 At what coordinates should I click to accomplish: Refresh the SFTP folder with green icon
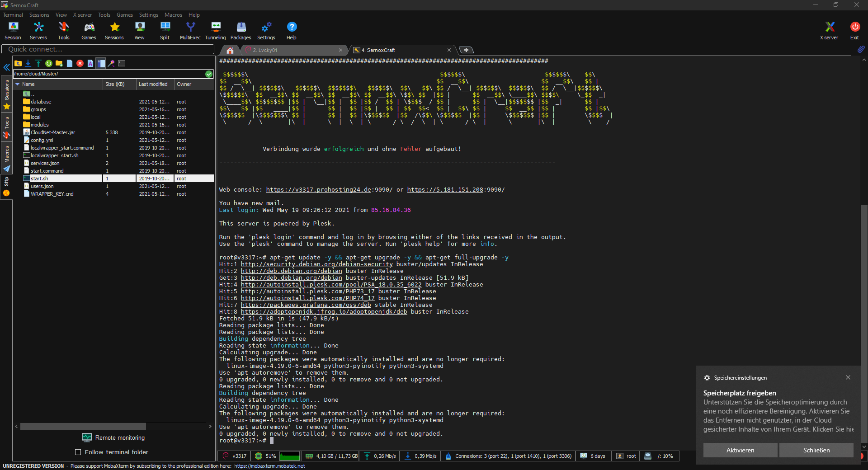pos(49,63)
